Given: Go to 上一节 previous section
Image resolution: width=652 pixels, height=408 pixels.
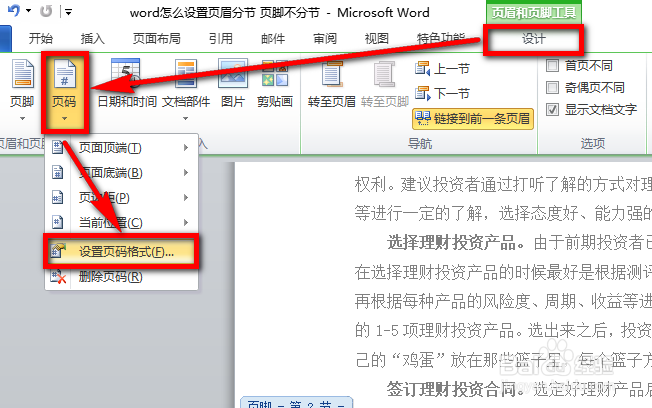Looking at the screenshot, I should coord(442,69).
